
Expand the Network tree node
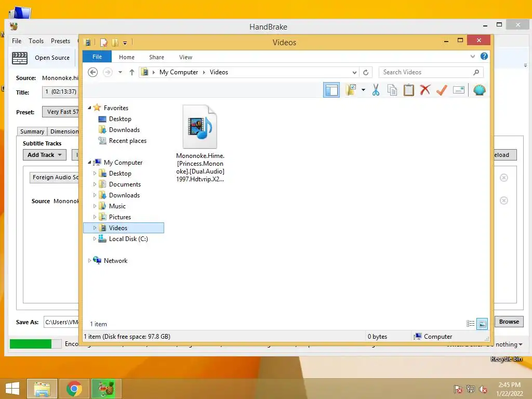click(89, 261)
